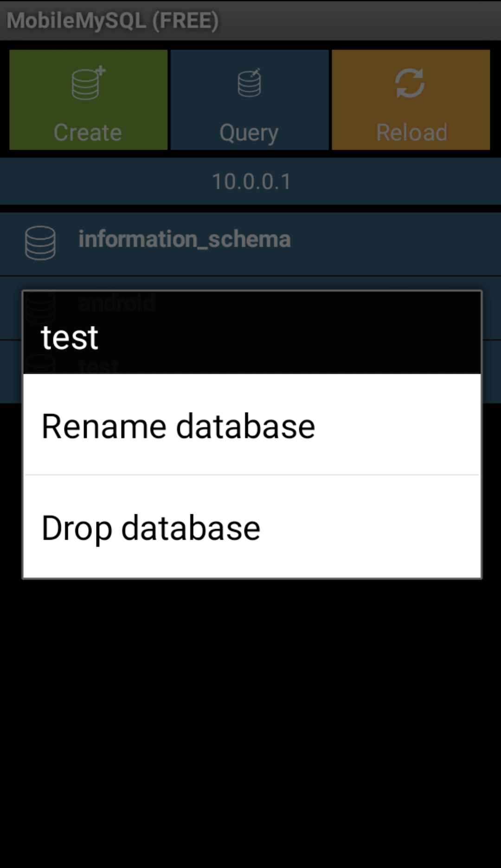The height and width of the screenshot is (868, 501).
Task: Tap the plus sign on Create icon
Action: coord(101,71)
